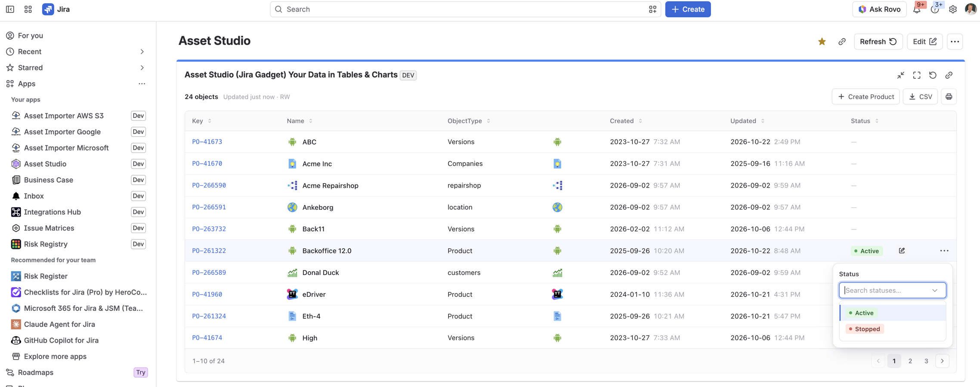Print the table with printer icon
This screenshot has width=980, height=387.
(x=949, y=97)
